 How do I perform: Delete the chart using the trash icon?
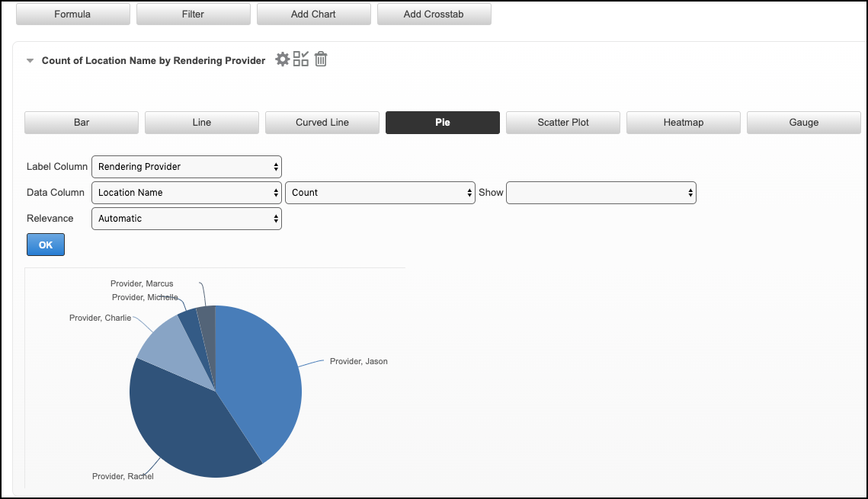pyautogui.click(x=321, y=59)
